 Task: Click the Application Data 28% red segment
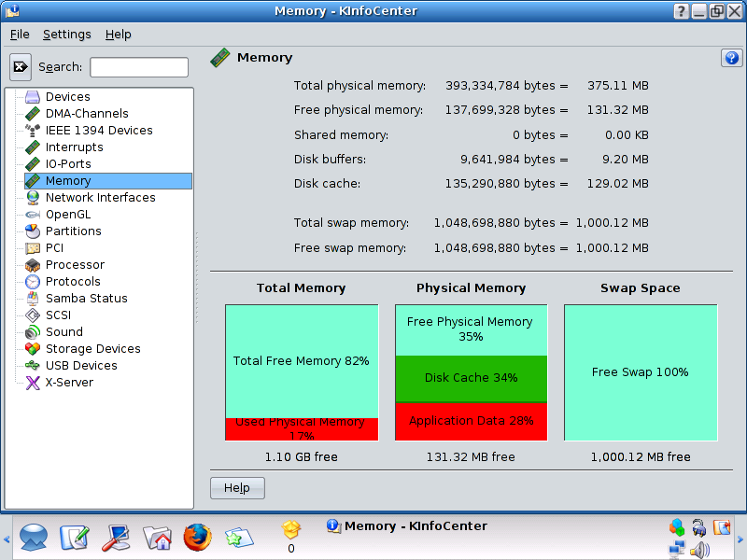point(472,422)
